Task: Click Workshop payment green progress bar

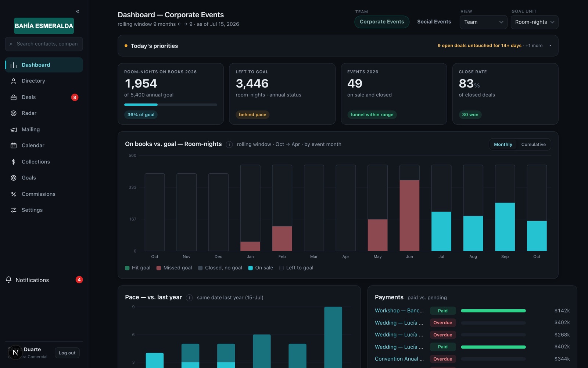Action: pyautogui.click(x=493, y=311)
